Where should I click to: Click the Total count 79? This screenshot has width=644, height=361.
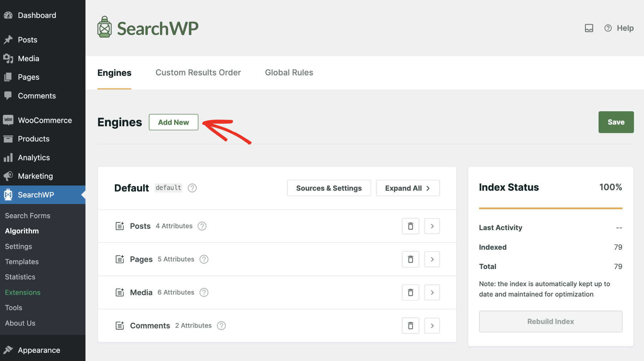click(618, 267)
